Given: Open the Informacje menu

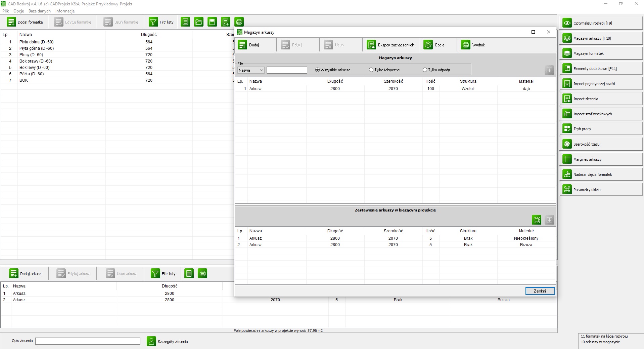Looking at the screenshot, I should 65,11.
